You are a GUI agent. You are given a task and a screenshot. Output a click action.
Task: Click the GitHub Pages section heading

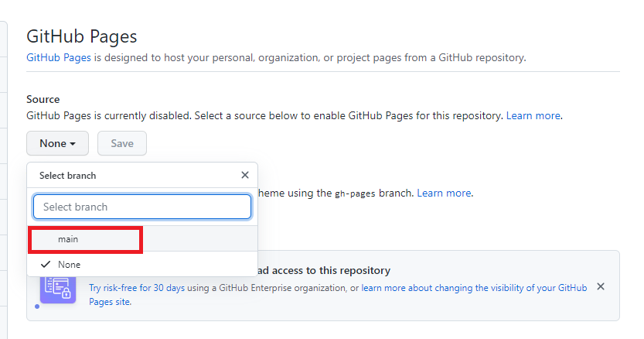click(x=82, y=36)
